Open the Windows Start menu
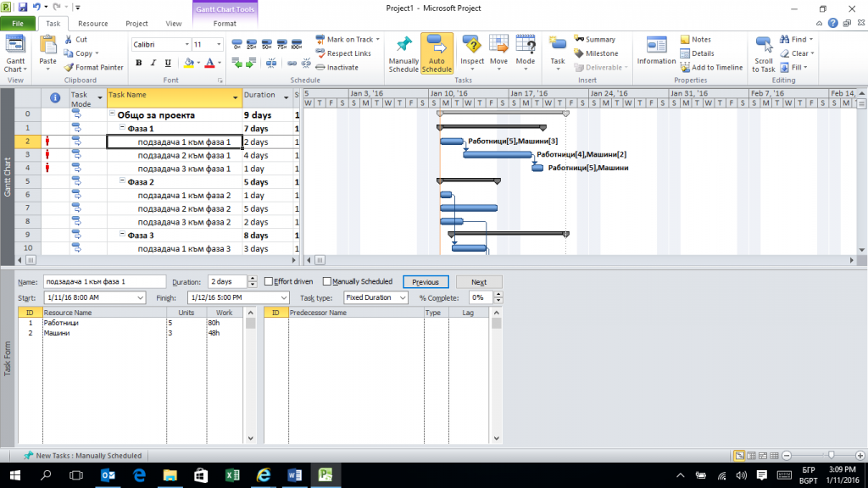 [x=15, y=474]
